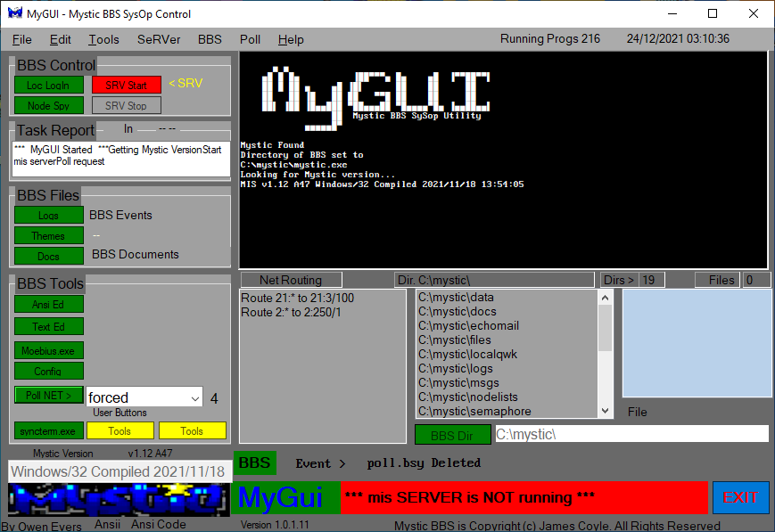Viewport: 775px width, 532px height.
Task: Open the Poll menu
Action: tap(250, 39)
